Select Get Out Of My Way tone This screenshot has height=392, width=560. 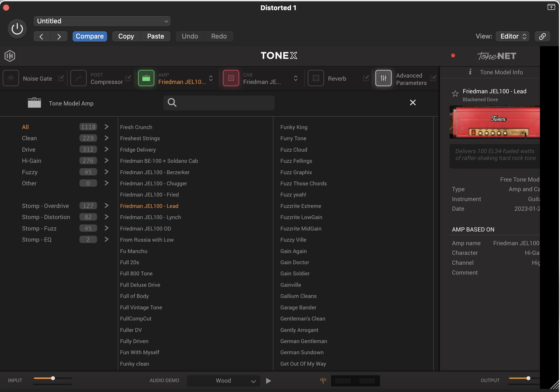point(303,364)
